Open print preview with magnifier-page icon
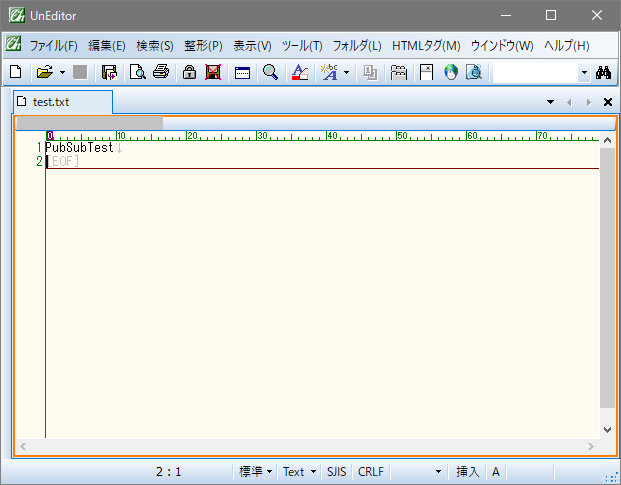Viewport: 621px width, 485px height. click(137, 72)
